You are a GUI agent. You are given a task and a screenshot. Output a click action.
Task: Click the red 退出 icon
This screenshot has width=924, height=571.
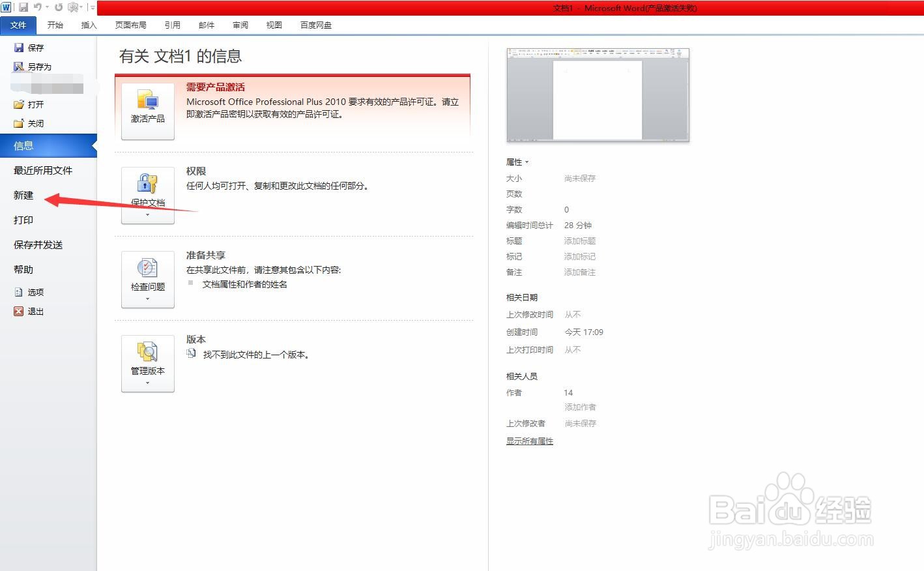19,312
